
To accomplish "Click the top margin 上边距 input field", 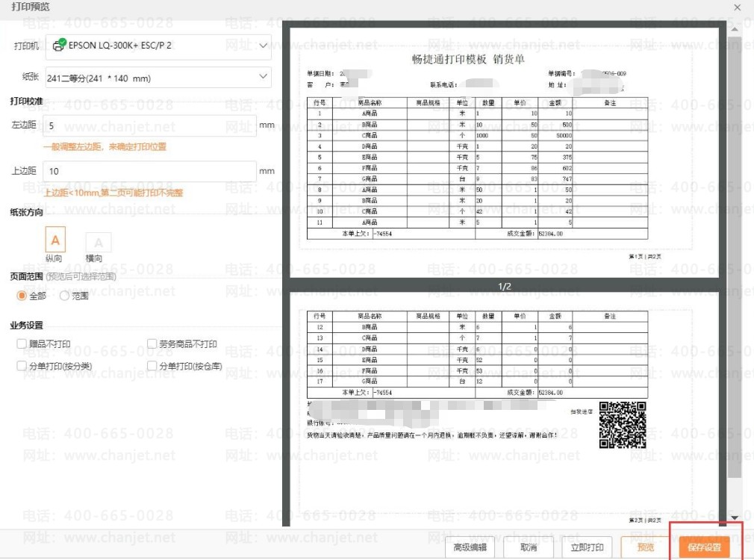I will [149, 171].
